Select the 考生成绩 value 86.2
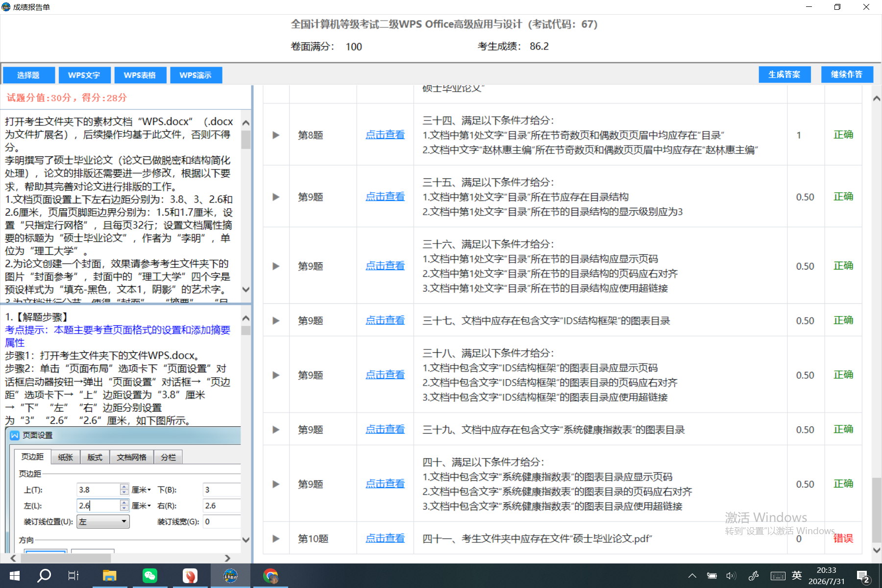The width and height of the screenshot is (882, 588). 539,46
